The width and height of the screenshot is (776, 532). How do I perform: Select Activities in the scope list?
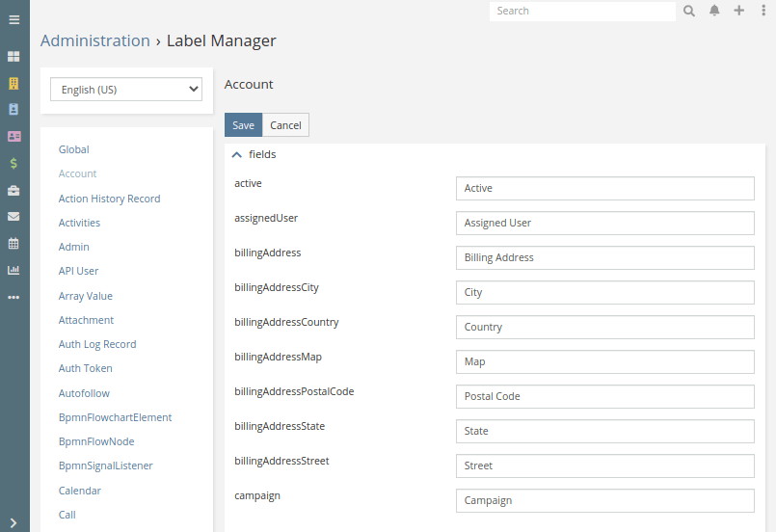point(79,223)
